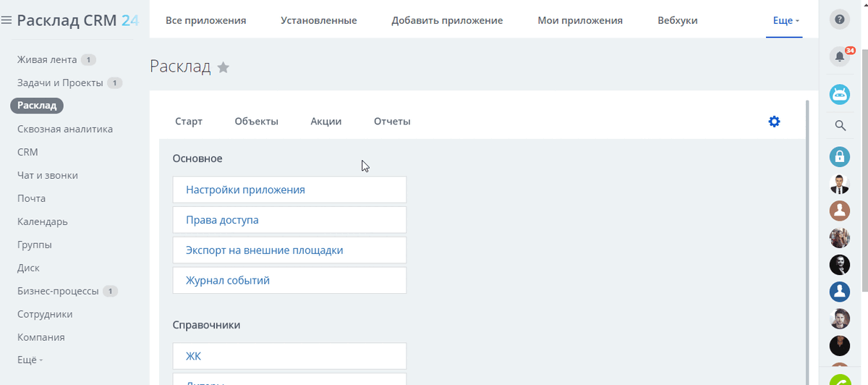Select the Расклад sidebar item
The width and height of the screenshot is (868, 385).
[x=37, y=106]
